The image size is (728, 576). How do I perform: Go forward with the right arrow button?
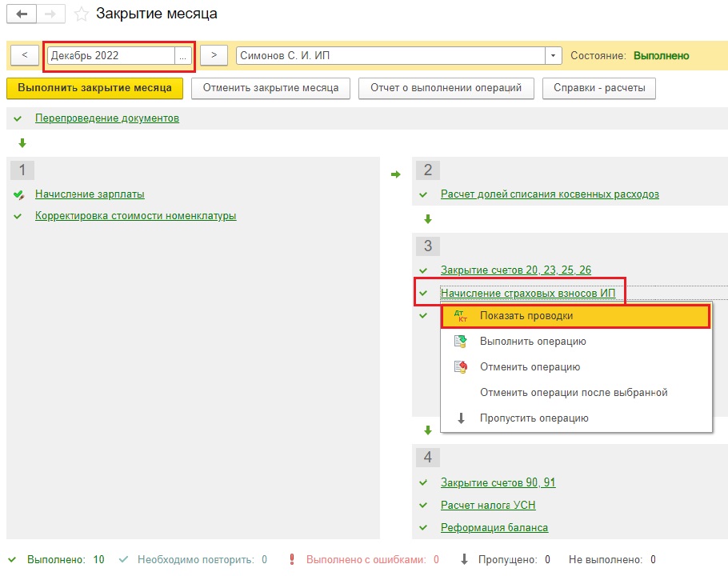pos(50,14)
